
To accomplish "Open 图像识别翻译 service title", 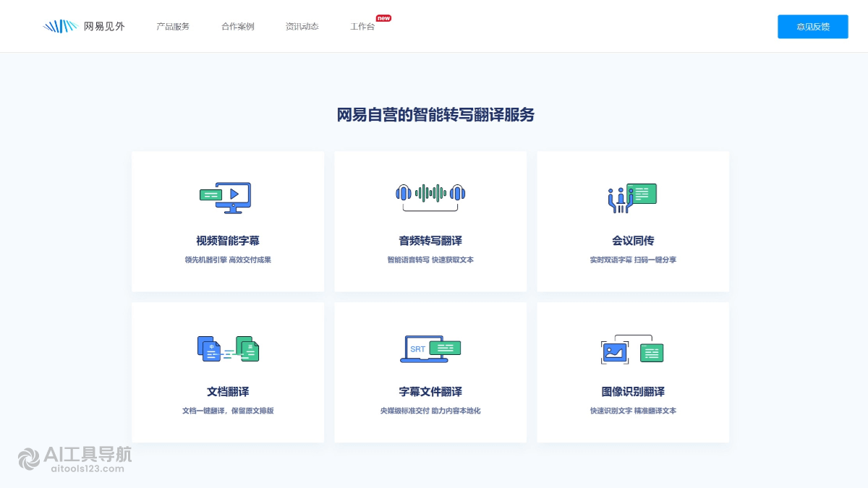I will 633,392.
